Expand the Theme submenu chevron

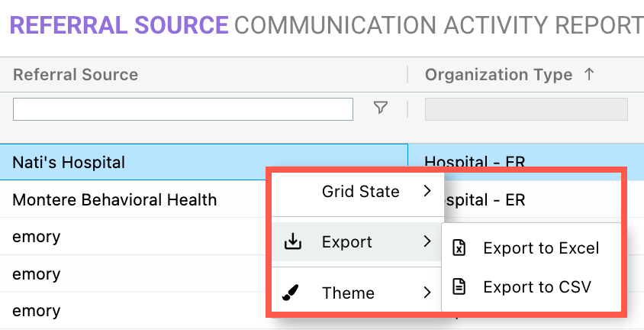click(427, 293)
